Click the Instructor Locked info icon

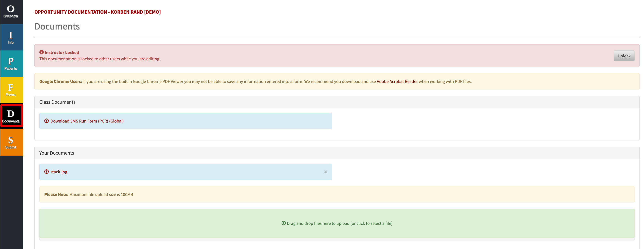click(42, 52)
